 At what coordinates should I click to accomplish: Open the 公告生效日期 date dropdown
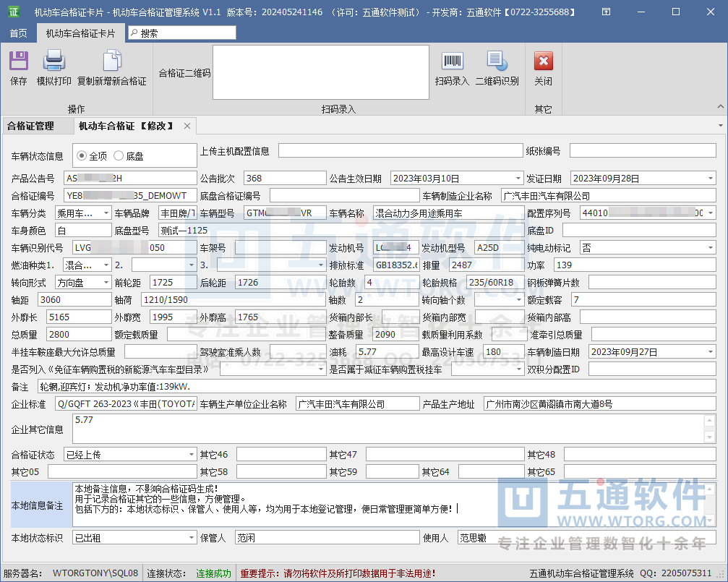click(x=518, y=179)
